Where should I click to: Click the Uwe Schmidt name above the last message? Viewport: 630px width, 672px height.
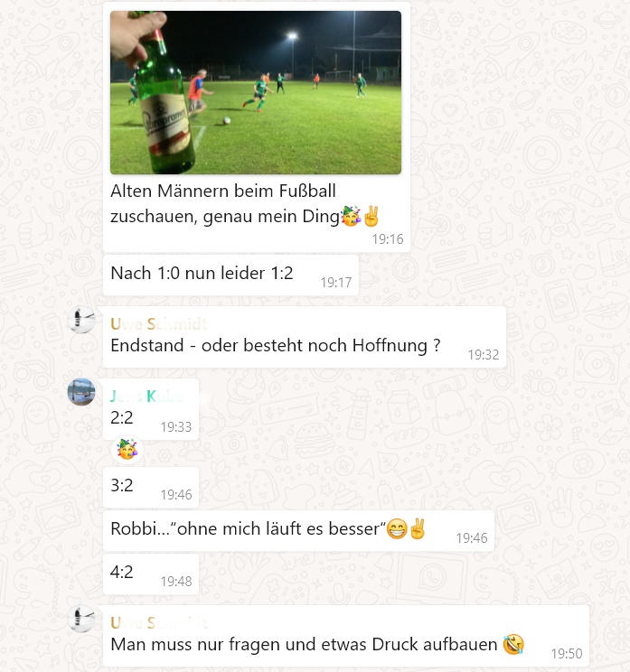pos(159,622)
